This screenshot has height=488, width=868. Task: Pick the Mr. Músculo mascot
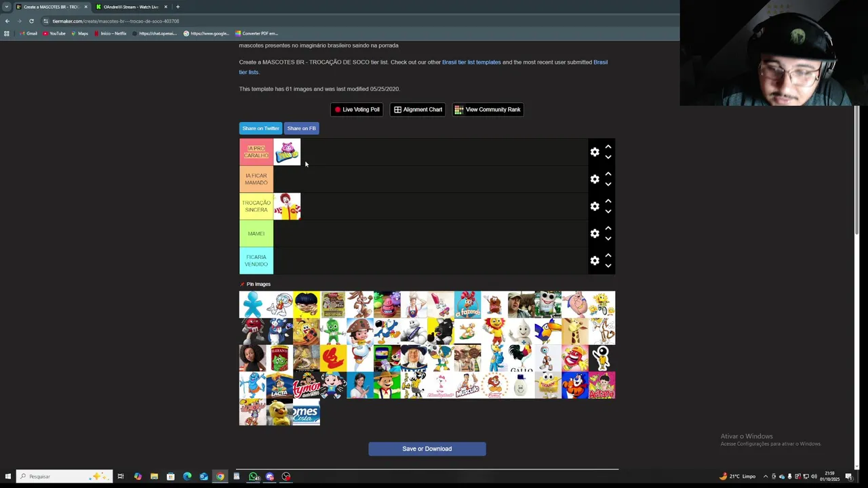[x=467, y=385]
